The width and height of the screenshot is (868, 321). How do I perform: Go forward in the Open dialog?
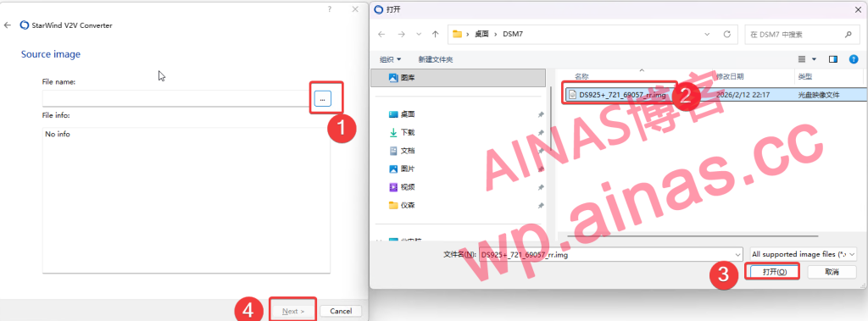(x=401, y=35)
